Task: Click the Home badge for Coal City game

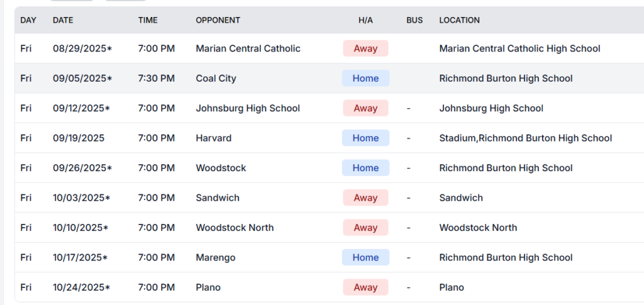Action: pos(365,79)
